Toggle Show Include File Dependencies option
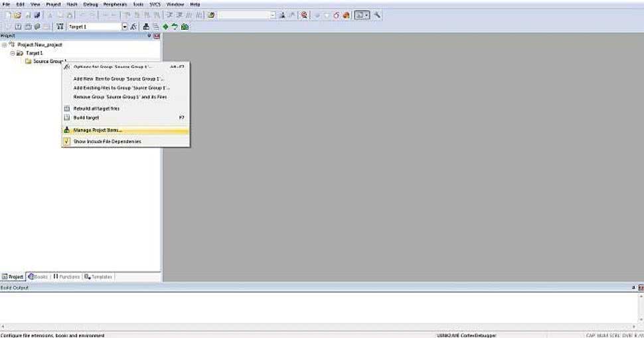This screenshot has width=644, height=338. (x=107, y=141)
